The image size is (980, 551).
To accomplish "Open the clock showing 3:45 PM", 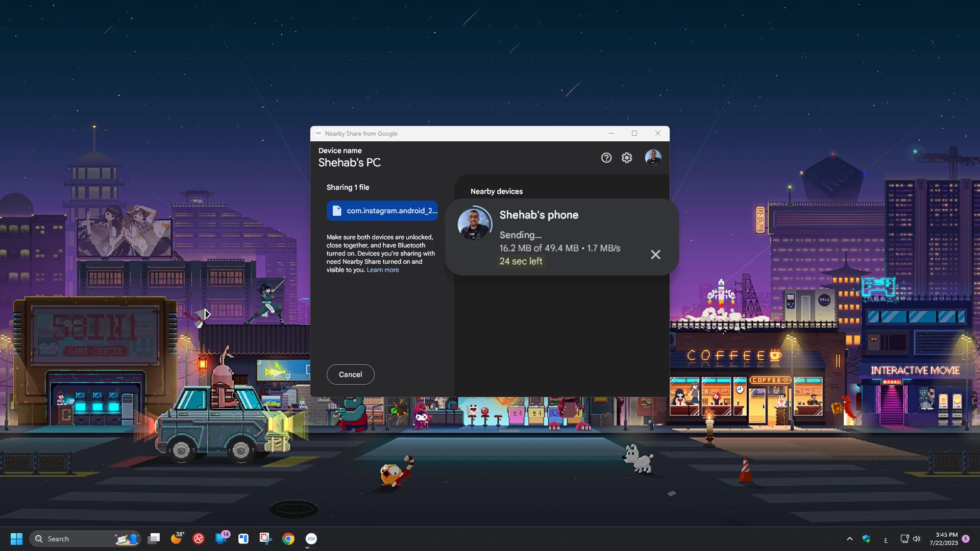I will click(x=944, y=539).
